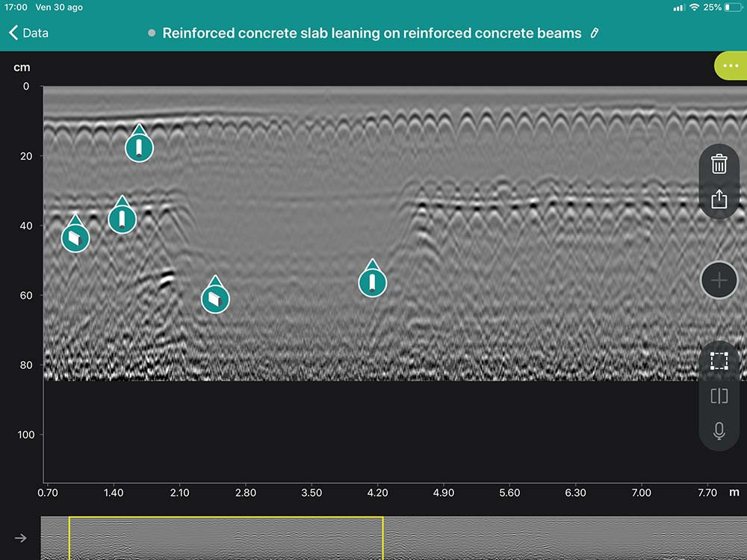Delete using the trash can icon
This screenshot has width=747, height=560.
719,164
